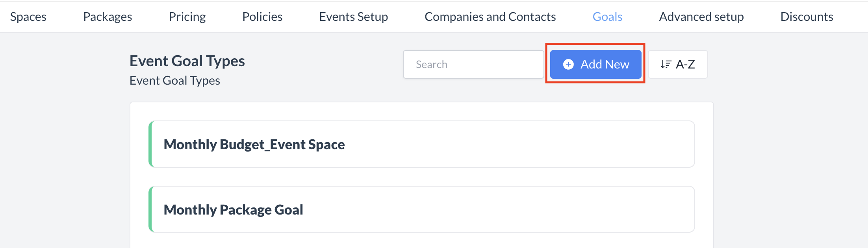Image resolution: width=868 pixels, height=248 pixels.
Task: Click the Event Goal Types heading
Action: 187,61
